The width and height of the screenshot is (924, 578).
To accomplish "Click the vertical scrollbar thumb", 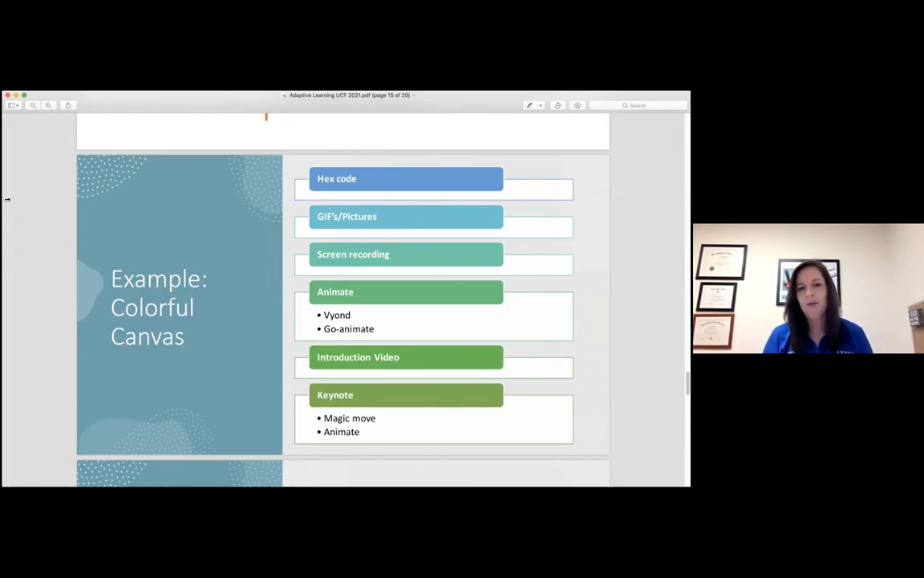I will tap(687, 384).
